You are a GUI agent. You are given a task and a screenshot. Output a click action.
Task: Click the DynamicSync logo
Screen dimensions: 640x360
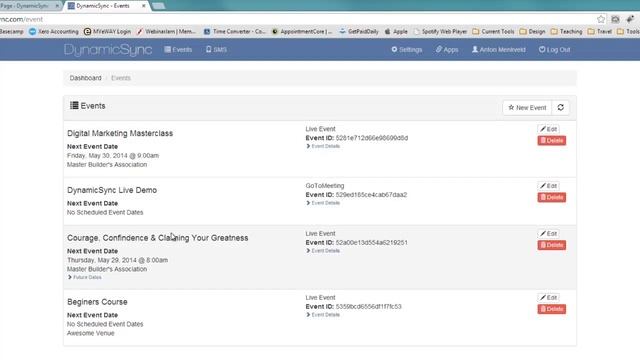pos(108,50)
